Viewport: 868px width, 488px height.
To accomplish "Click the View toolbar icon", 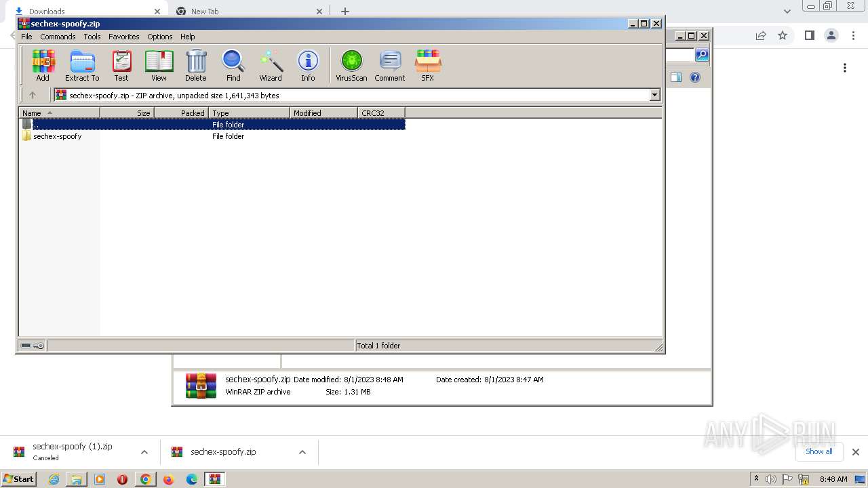I will point(159,66).
